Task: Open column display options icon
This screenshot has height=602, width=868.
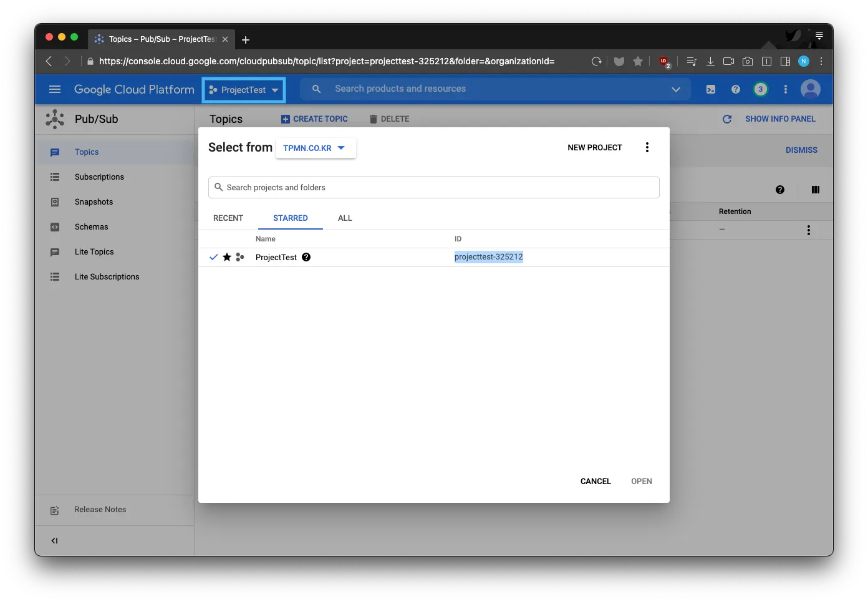Action: point(816,190)
